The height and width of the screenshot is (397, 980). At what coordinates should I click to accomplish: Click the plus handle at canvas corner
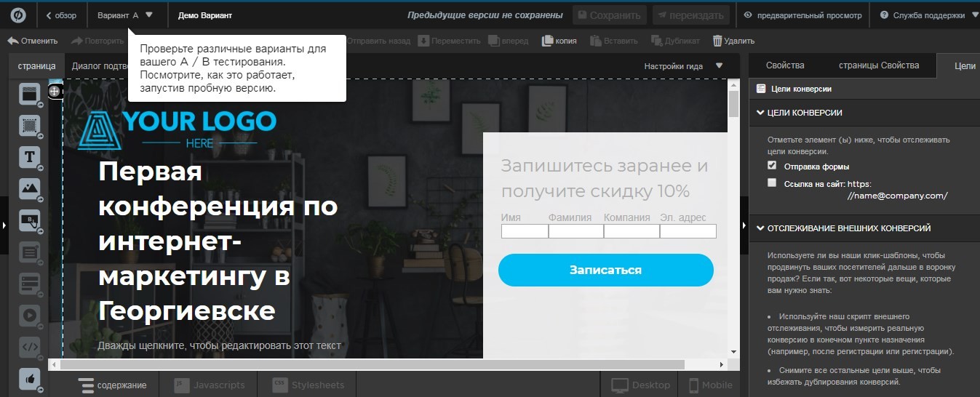(55, 92)
